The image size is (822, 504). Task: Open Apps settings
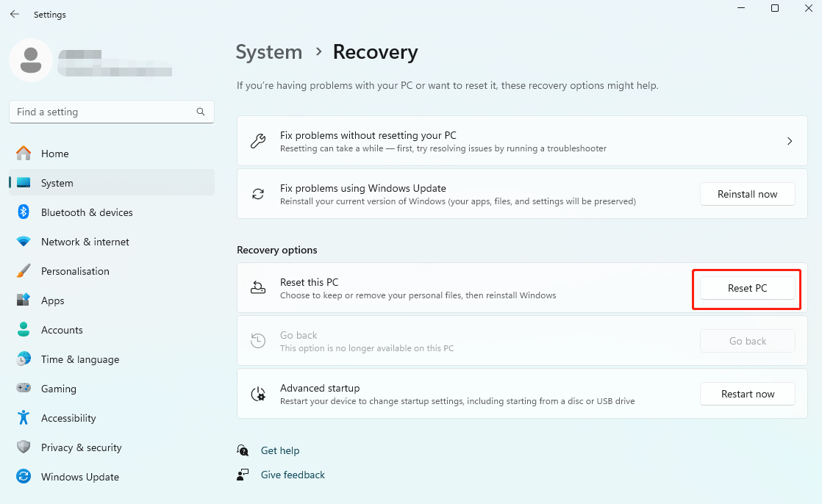112,300
